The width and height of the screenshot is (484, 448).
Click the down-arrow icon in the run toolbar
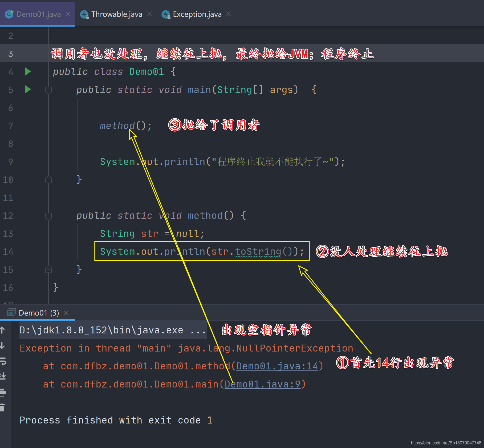click(x=2, y=346)
